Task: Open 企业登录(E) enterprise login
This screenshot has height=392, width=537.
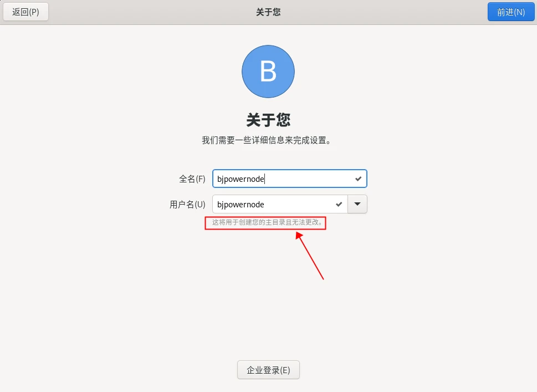Action: click(x=268, y=370)
